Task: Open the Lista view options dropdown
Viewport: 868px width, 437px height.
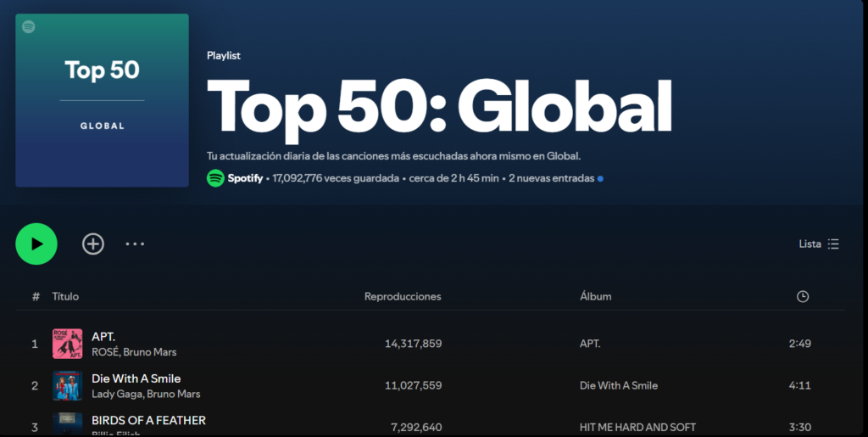Action: [819, 244]
